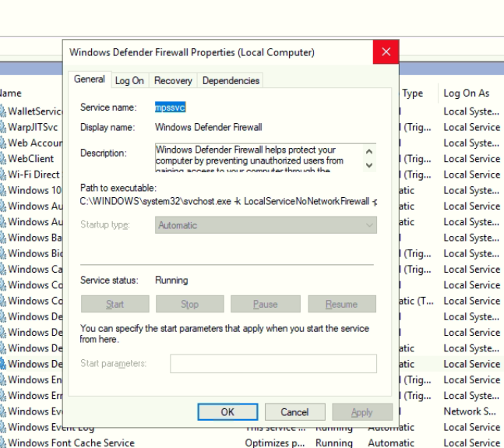Click the highlighted mpssvc service name

coord(171,108)
